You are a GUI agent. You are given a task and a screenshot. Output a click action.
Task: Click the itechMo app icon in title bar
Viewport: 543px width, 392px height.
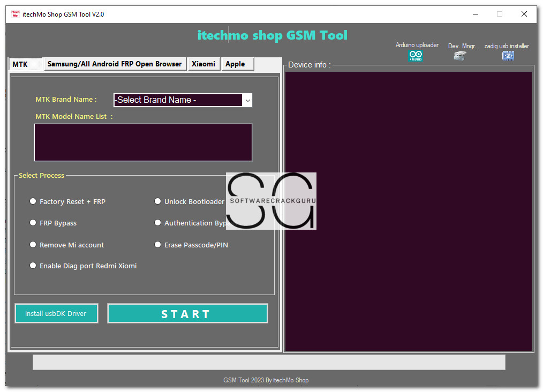[x=15, y=14]
